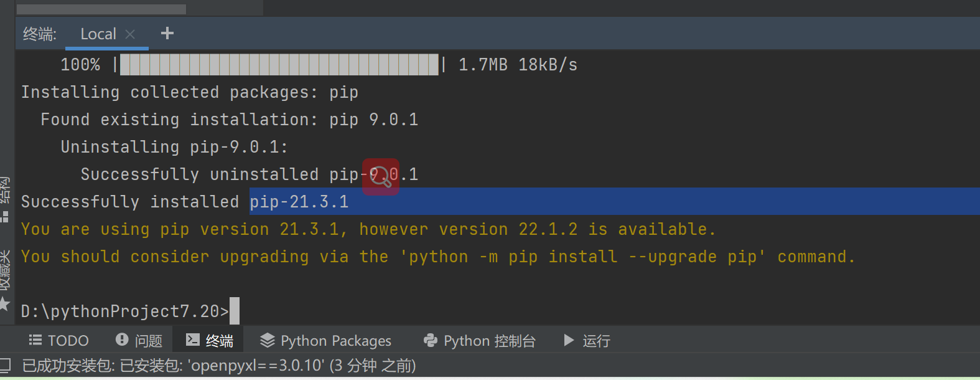Screen dimensions: 980x380
Task: Click the openpyxl installed status message
Action: click(219, 366)
